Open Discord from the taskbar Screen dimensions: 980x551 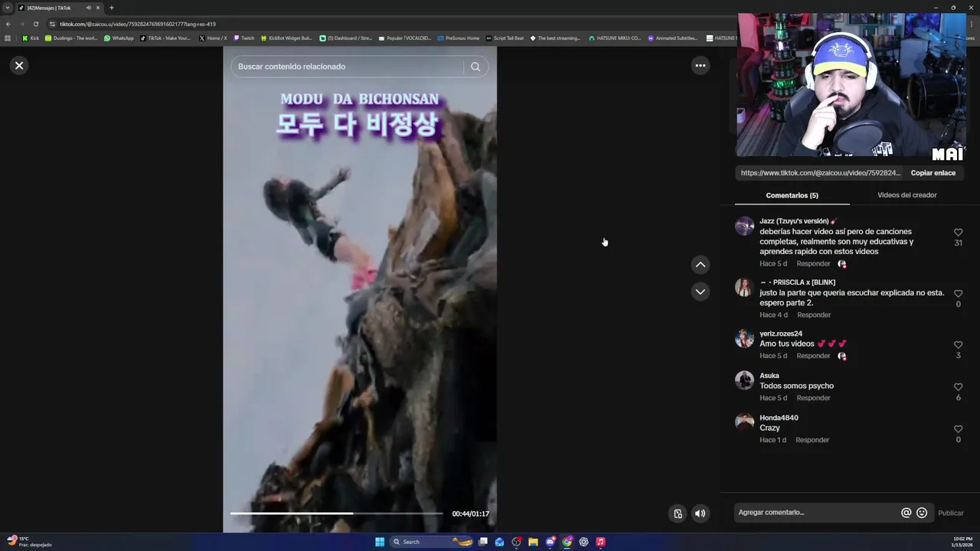pyautogui.click(x=550, y=542)
